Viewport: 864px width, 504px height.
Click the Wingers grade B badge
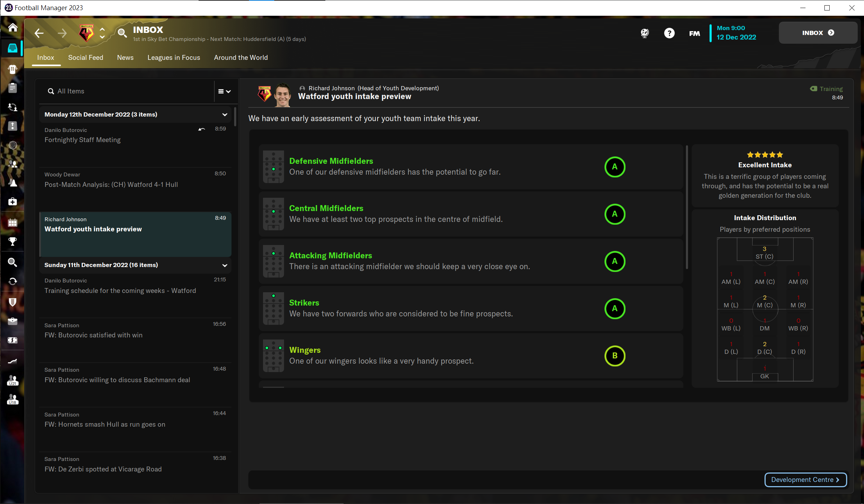(615, 356)
